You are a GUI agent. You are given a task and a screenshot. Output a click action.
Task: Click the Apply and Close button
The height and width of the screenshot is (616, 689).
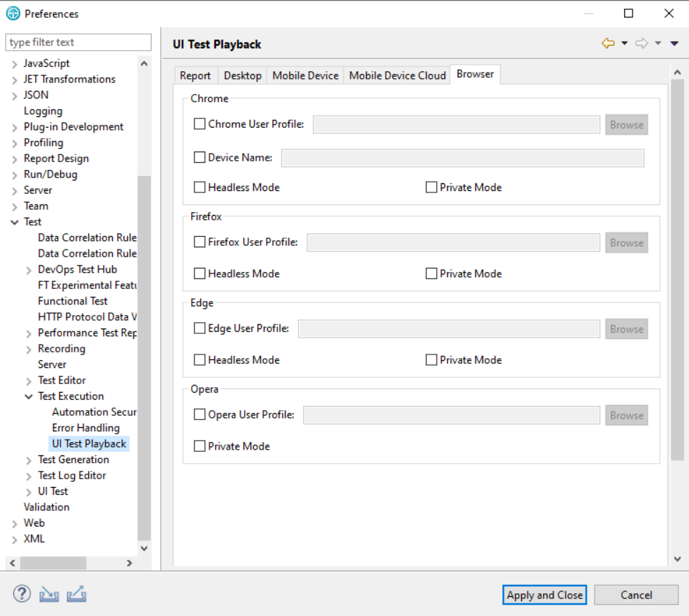click(544, 594)
